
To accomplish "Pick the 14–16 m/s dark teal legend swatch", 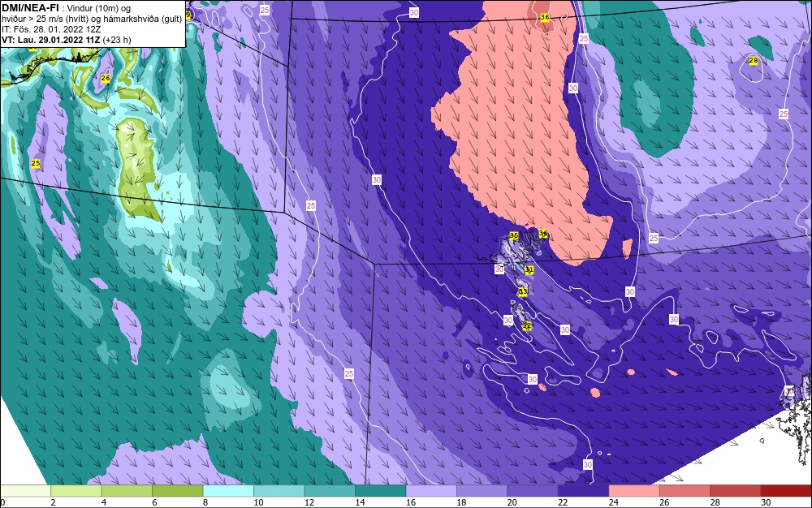I will [381, 491].
